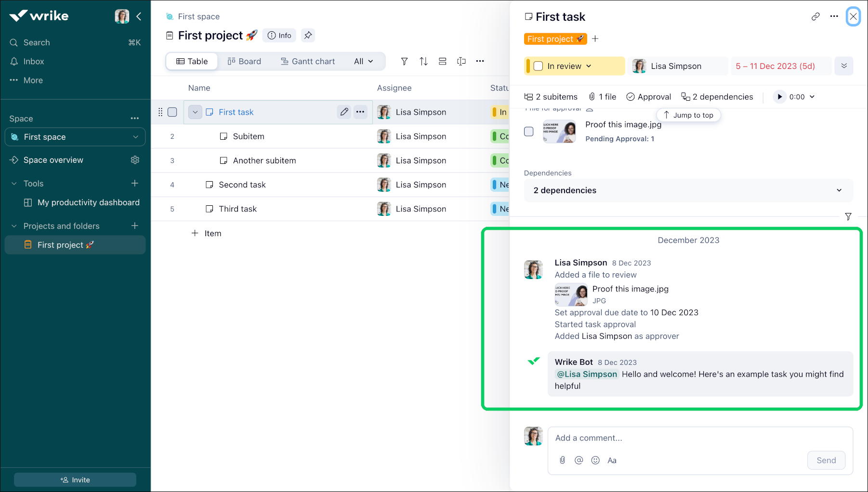868x492 pixels.
Task: Click the attach file paperclip in comment box
Action: [562, 460]
